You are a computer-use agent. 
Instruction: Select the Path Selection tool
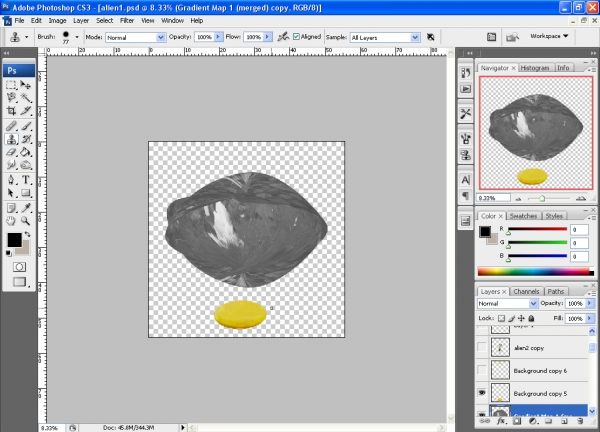click(x=11, y=192)
